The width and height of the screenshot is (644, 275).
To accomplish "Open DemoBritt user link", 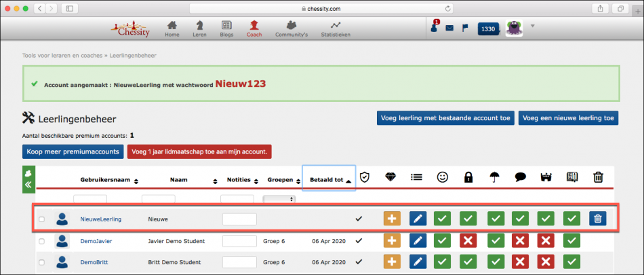I will click(x=94, y=262).
